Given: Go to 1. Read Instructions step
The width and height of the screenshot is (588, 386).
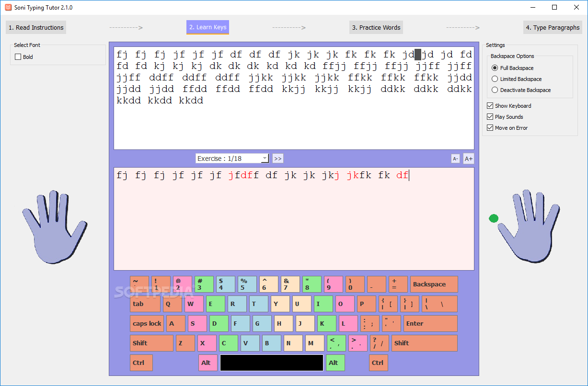Looking at the screenshot, I should pos(36,27).
